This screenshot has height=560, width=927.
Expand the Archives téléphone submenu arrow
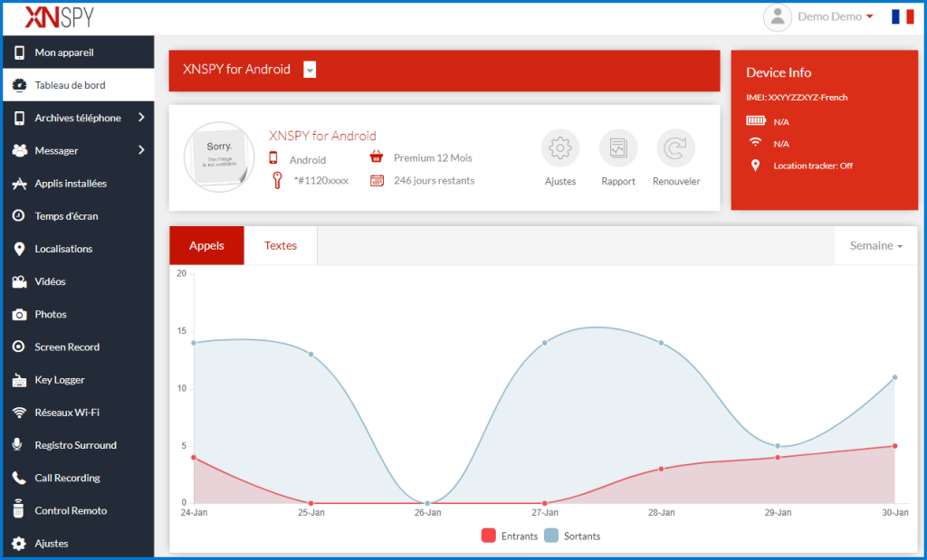[x=141, y=118]
